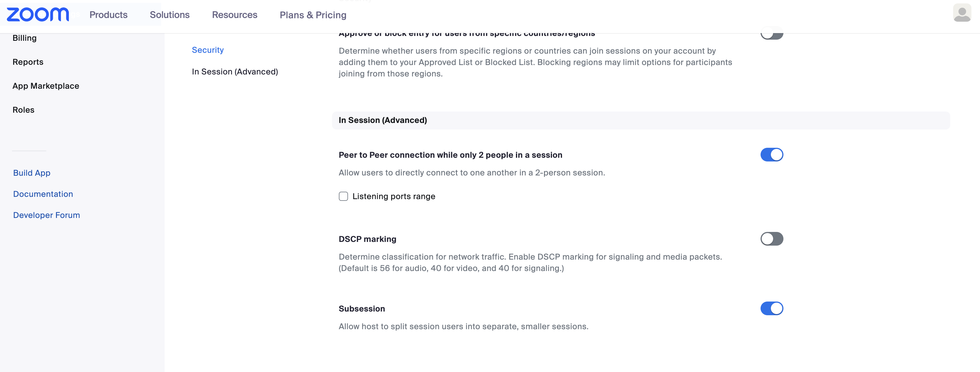980x372 pixels.
Task: Open the Solutions menu
Action: pos(169,15)
